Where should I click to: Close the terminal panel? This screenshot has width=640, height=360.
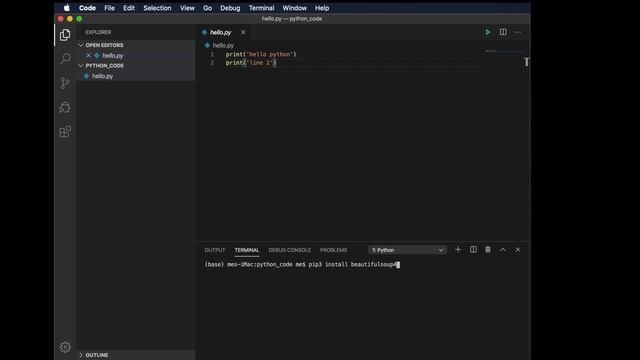point(518,250)
